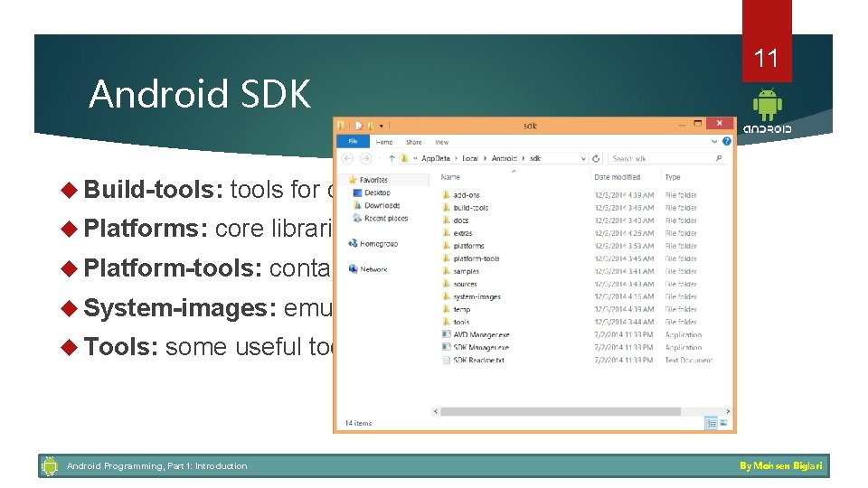Click the SDK Manager.exe application icon

pos(446,347)
